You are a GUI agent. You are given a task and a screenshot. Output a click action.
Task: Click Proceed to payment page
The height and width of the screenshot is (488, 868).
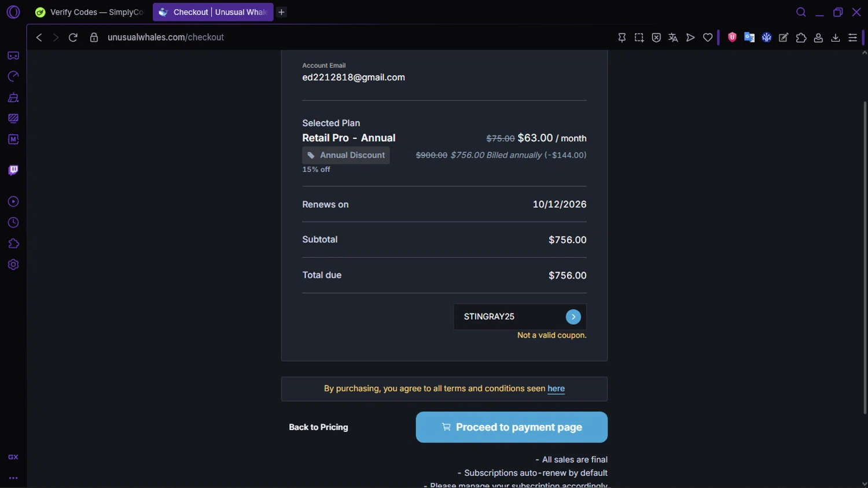pyautogui.click(x=512, y=427)
